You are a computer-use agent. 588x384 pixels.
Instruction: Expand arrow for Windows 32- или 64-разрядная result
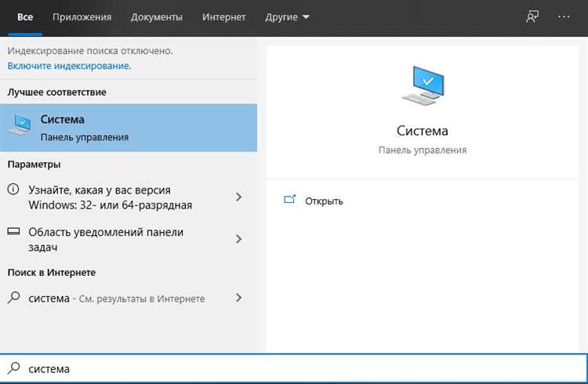pyautogui.click(x=238, y=197)
